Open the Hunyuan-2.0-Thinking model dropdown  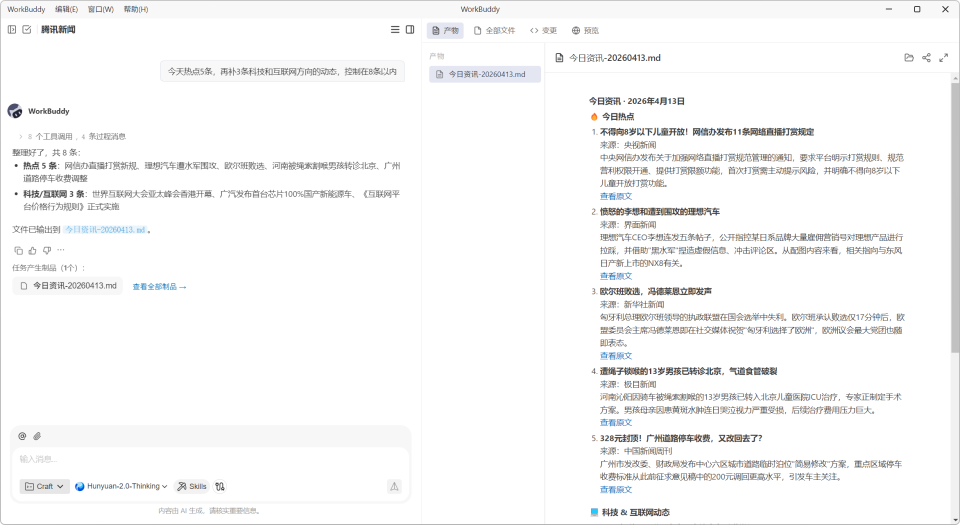click(x=121, y=486)
